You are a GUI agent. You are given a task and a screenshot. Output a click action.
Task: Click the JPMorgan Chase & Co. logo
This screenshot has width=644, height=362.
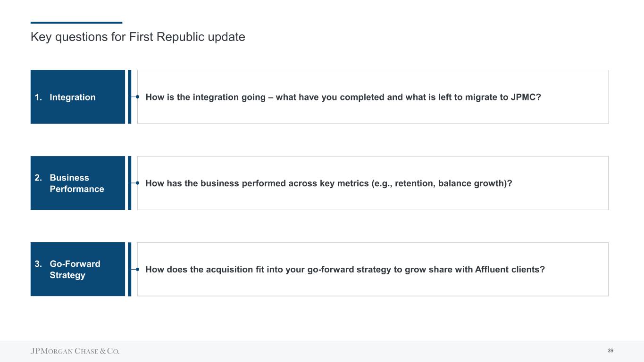[75, 351]
